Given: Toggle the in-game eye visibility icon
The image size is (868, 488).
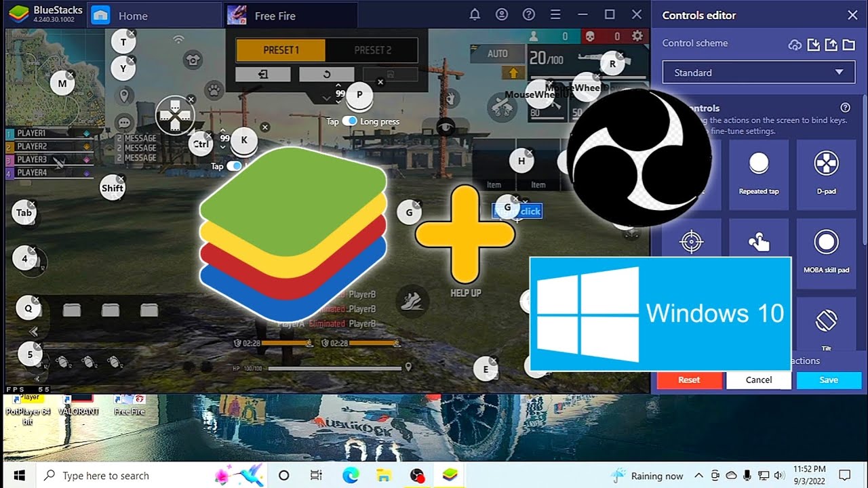Looking at the screenshot, I should coord(445,125).
